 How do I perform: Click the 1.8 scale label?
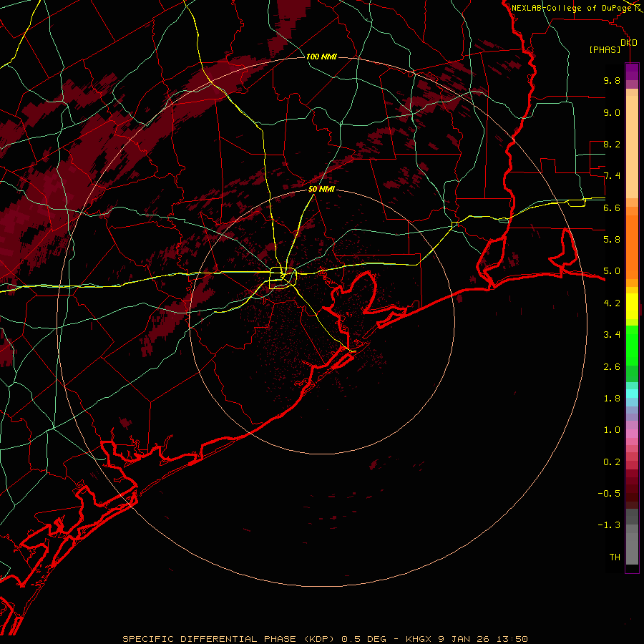pos(612,399)
